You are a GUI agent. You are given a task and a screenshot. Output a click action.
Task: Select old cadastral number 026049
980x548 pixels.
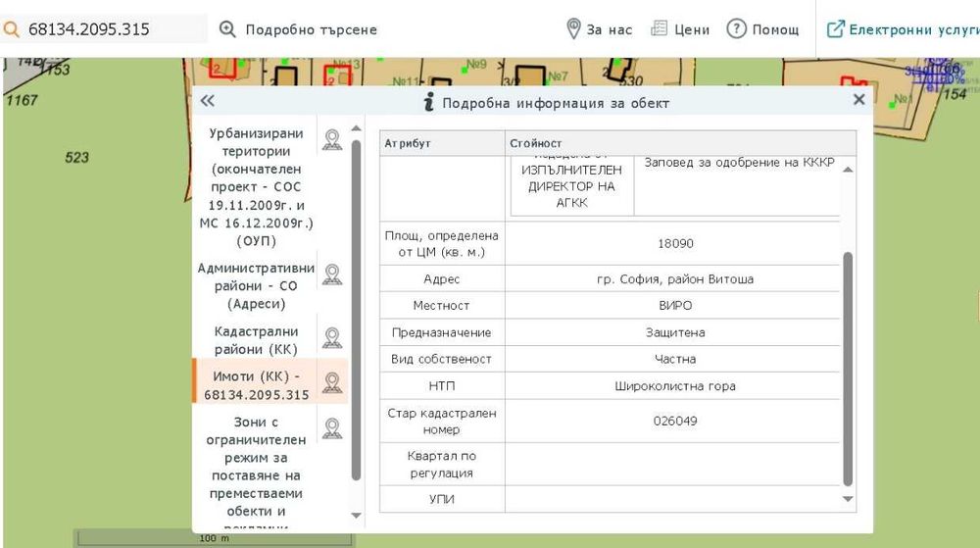[675, 422]
